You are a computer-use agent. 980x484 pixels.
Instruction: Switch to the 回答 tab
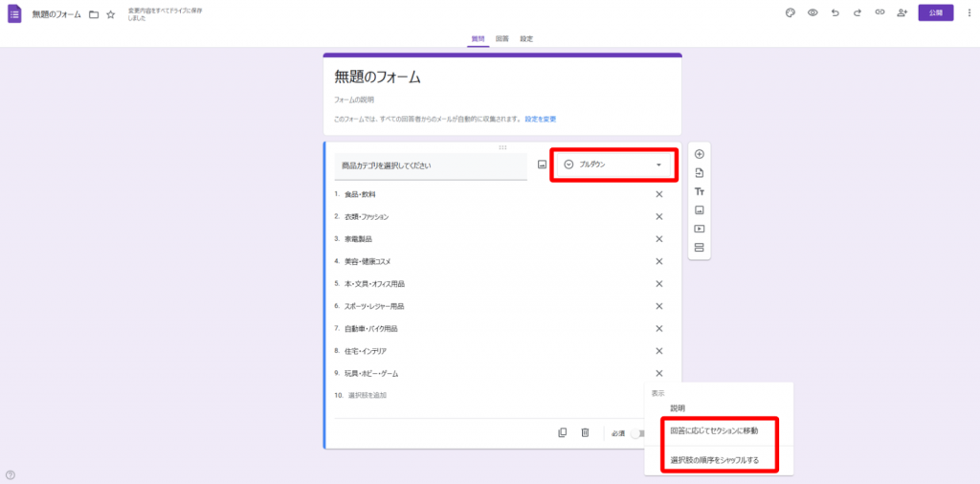pos(501,39)
